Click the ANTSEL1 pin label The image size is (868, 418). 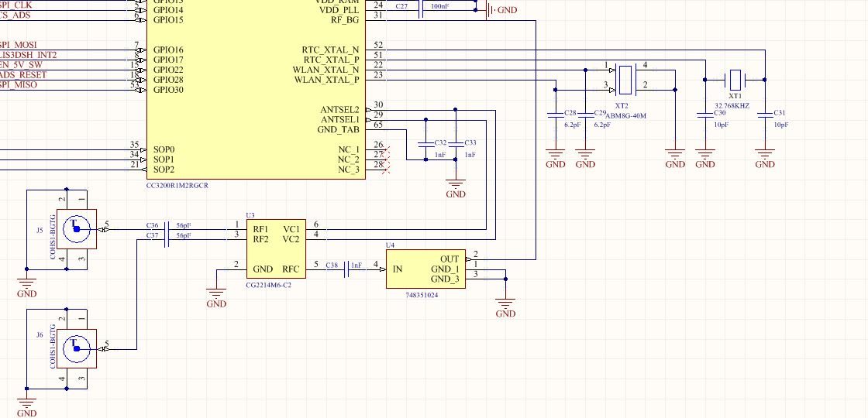(340, 120)
